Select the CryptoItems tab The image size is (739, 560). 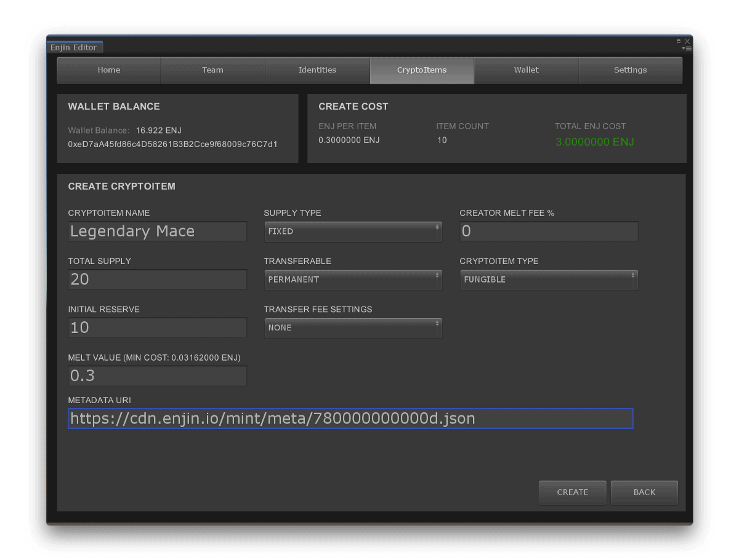[x=422, y=70]
